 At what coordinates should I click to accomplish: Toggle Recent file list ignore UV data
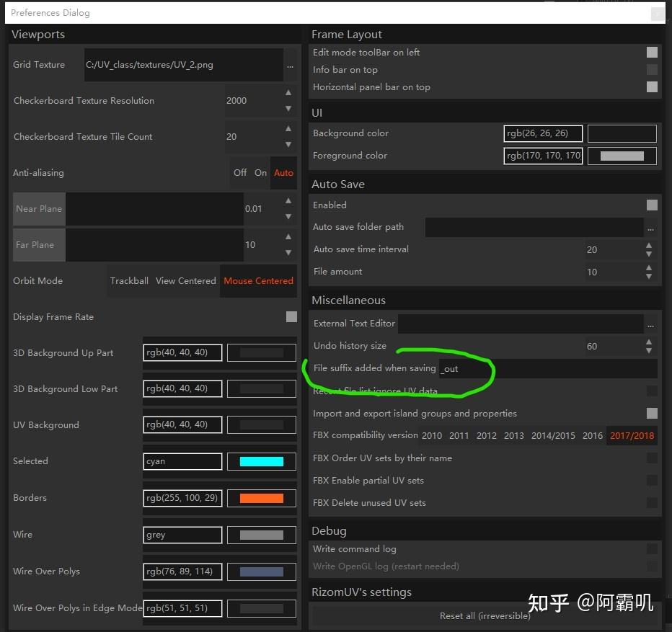point(652,391)
